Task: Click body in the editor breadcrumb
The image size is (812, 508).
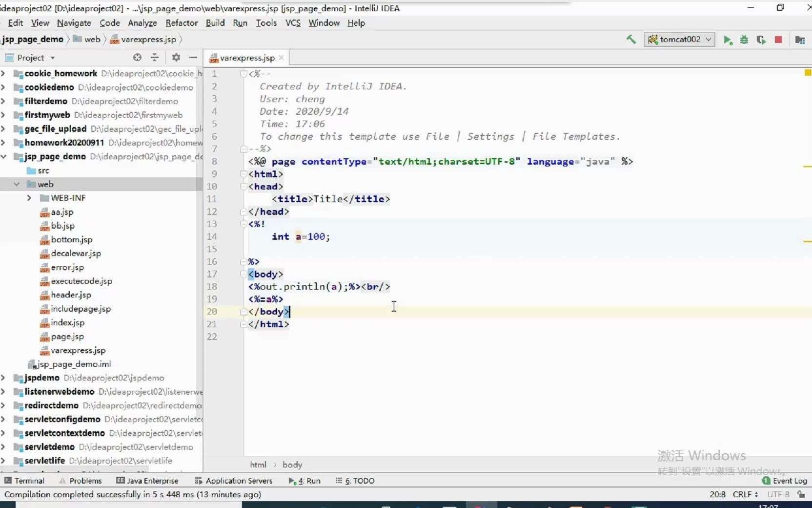Action: 292,465
